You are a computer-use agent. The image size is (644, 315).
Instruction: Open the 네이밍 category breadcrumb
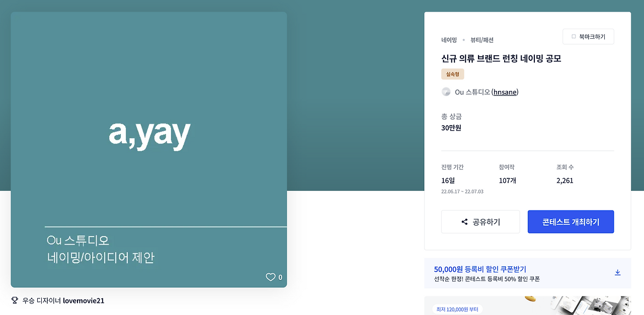click(x=448, y=40)
